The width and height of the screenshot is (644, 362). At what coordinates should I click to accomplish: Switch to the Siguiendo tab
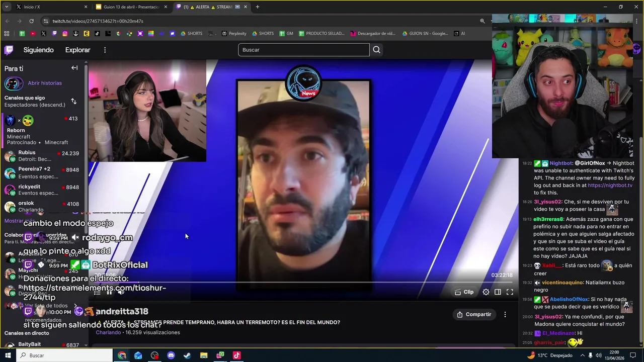pyautogui.click(x=38, y=50)
